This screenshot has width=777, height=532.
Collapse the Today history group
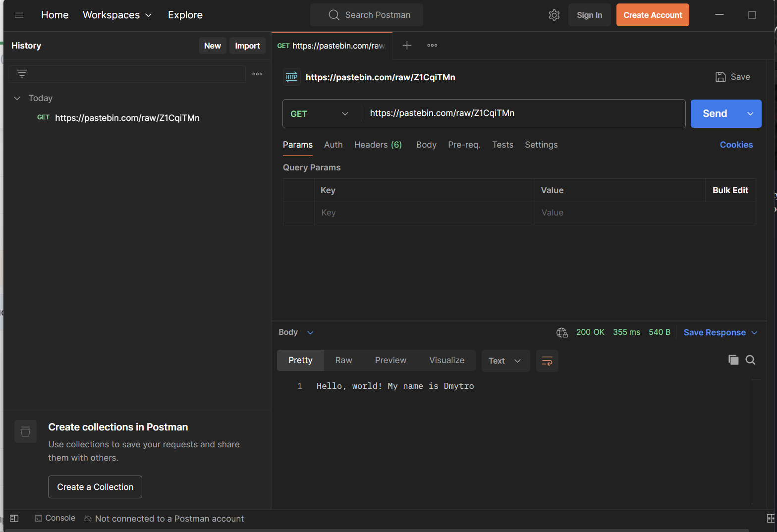[17, 98]
